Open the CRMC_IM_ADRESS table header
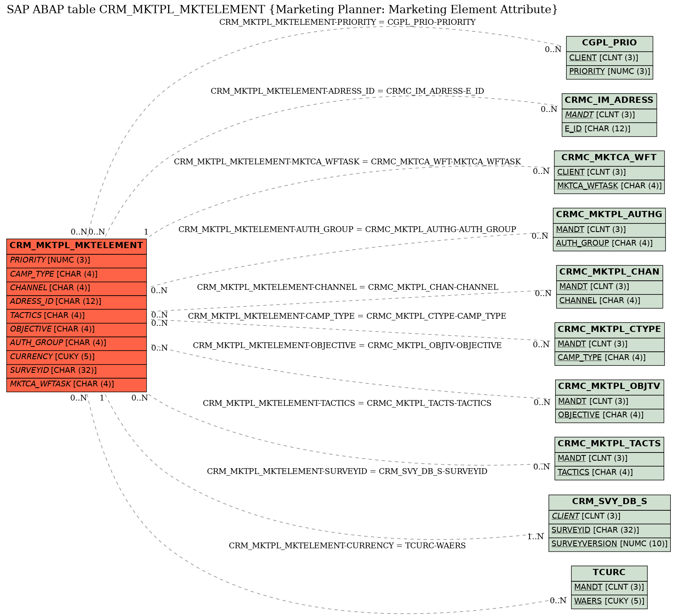This screenshot has height=616, width=677. [609, 101]
